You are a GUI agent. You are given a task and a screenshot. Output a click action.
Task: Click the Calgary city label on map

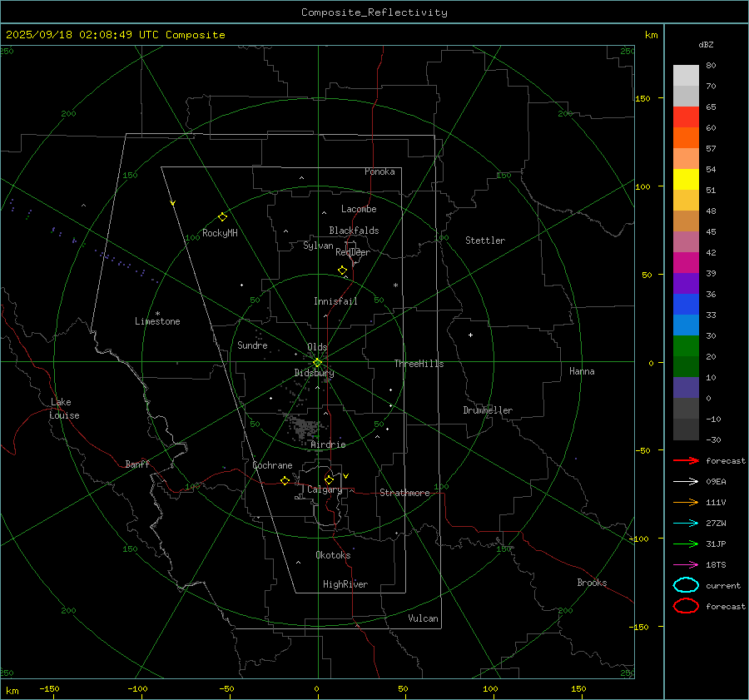(x=324, y=490)
